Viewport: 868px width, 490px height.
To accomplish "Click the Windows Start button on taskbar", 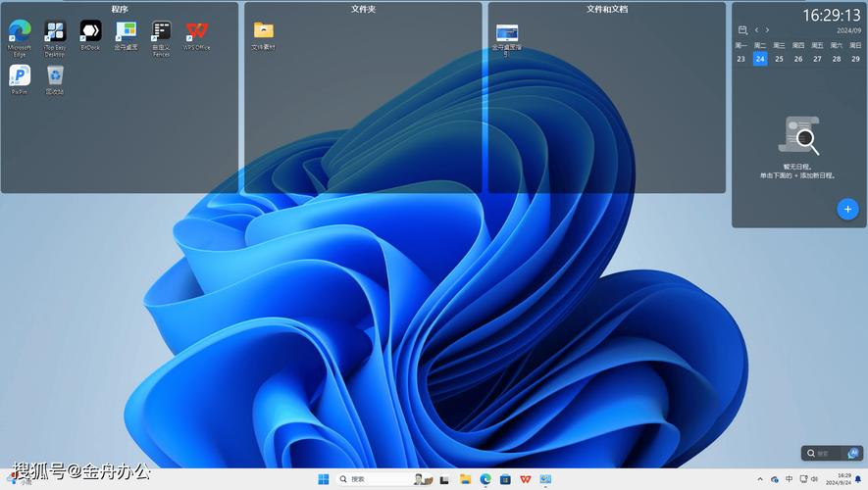I will [323, 479].
